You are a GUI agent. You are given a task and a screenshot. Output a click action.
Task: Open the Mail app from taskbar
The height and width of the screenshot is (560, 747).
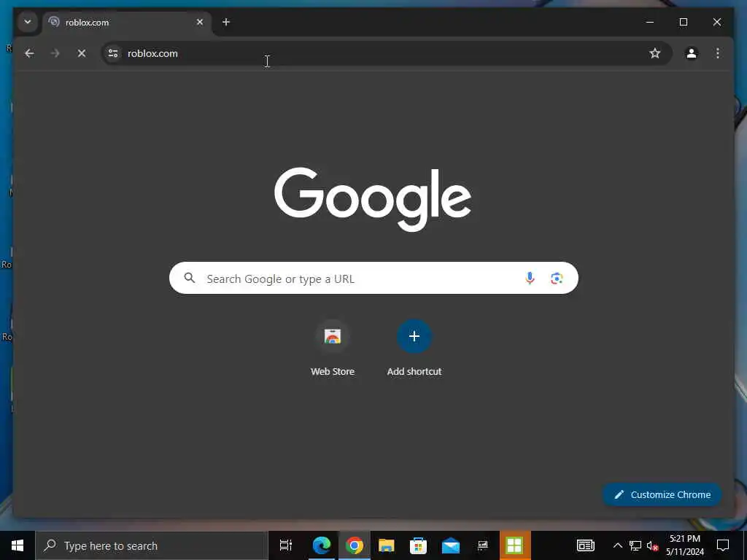click(451, 545)
